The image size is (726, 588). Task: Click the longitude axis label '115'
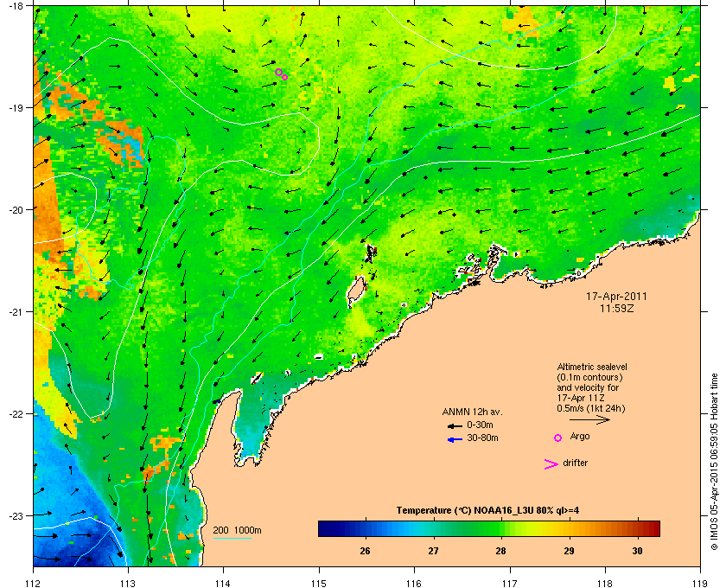(319, 584)
